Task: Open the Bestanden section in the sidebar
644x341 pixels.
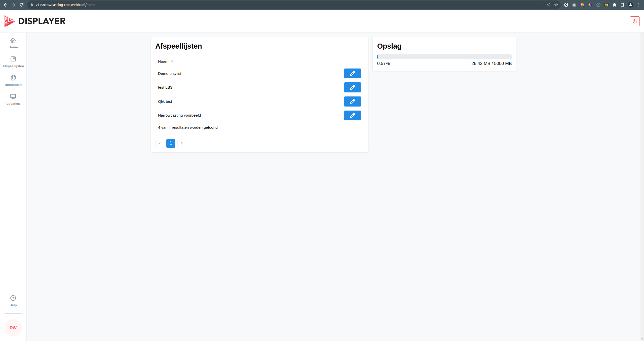Action: pyautogui.click(x=13, y=80)
